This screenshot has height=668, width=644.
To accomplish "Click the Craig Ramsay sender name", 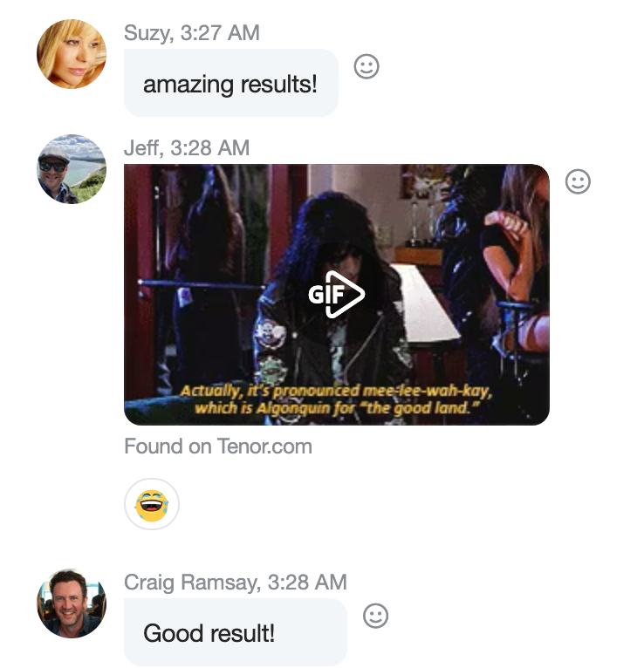I will coord(191,583).
